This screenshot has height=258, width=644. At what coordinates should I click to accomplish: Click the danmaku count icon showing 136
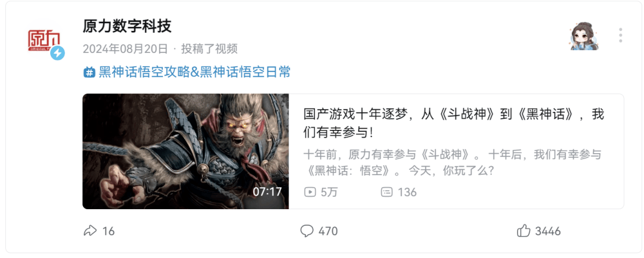coord(386,191)
